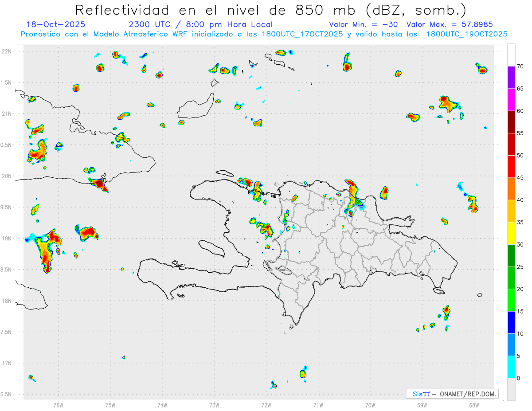Click the colorbar tick label "25"
Viewport: 532px width, 411px height.
click(520, 267)
